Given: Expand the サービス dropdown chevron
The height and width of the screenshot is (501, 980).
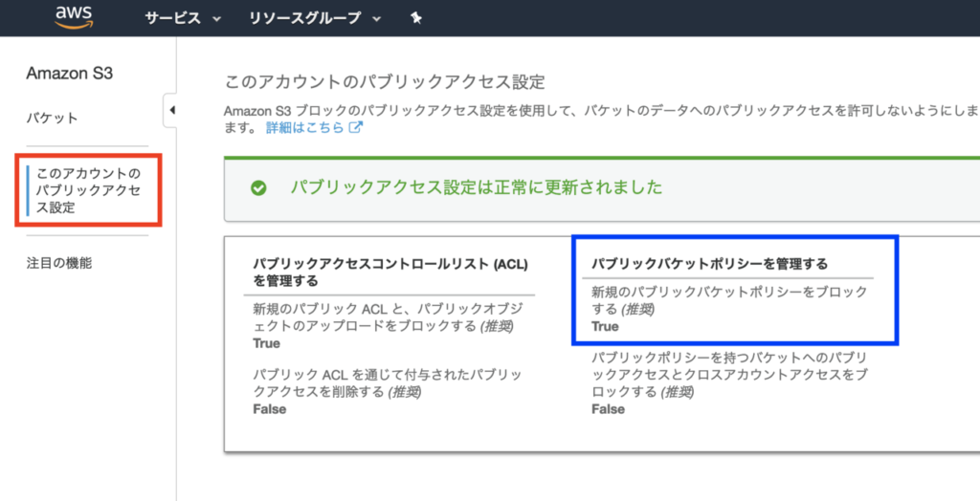Looking at the screenshot, I should pos(217,19).
